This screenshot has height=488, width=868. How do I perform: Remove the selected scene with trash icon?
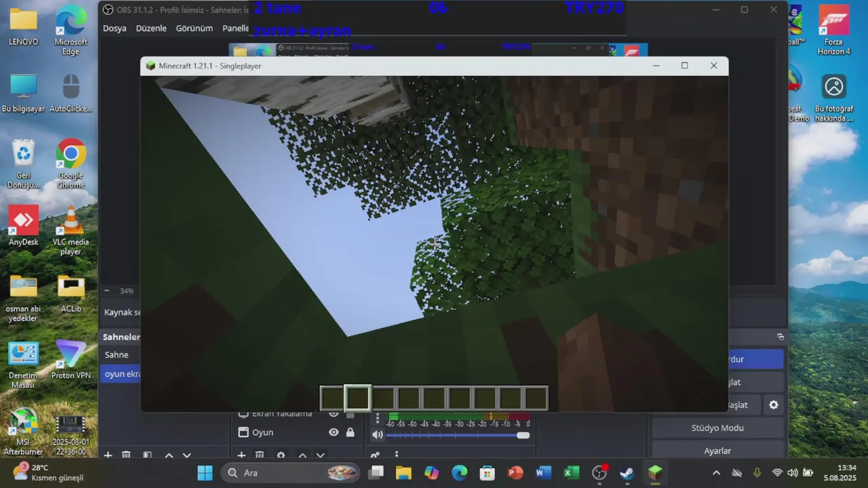click(x=126, y=455)
